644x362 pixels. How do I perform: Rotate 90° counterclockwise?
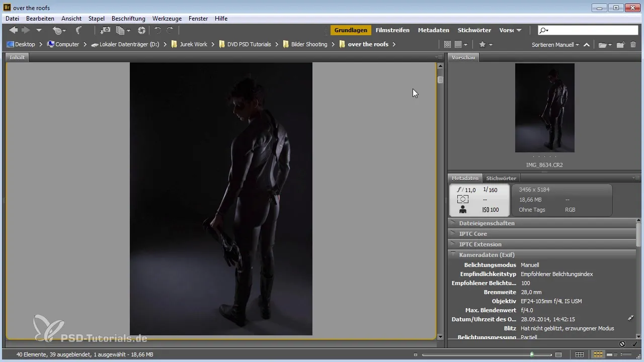coord(157,30)
